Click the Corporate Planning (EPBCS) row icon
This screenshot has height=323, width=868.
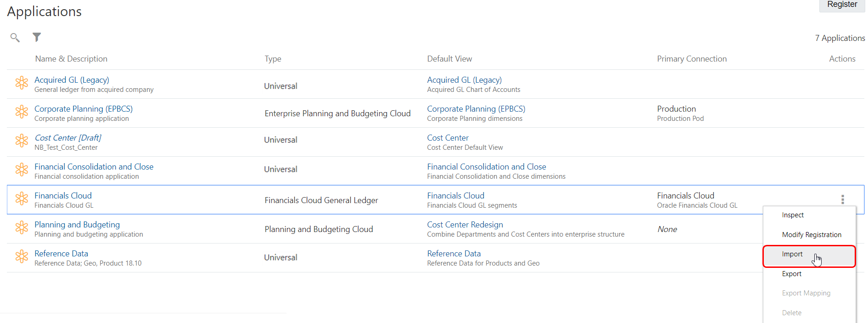22,112
